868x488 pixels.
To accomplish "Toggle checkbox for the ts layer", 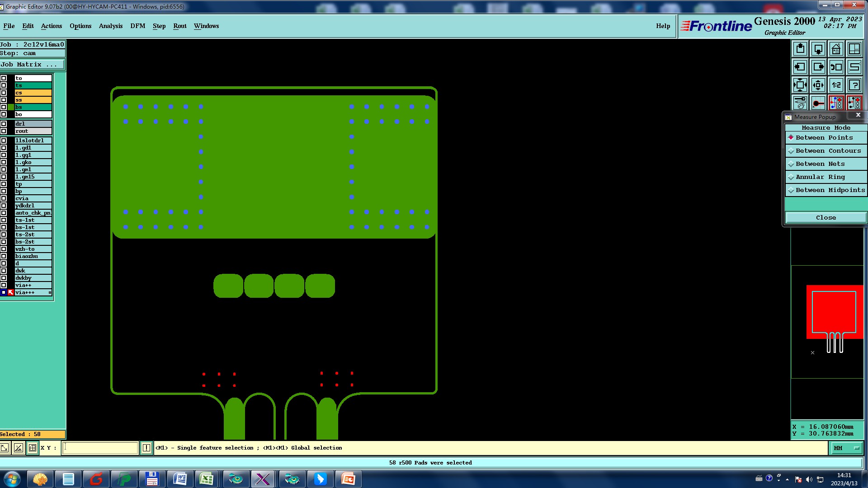I will point(4,85).
